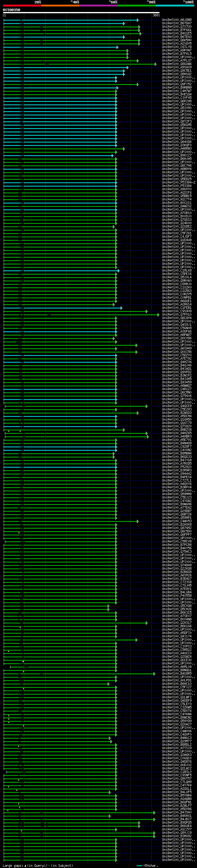Open entry UniRef100_A8N9V4

[x=177, y=169]
